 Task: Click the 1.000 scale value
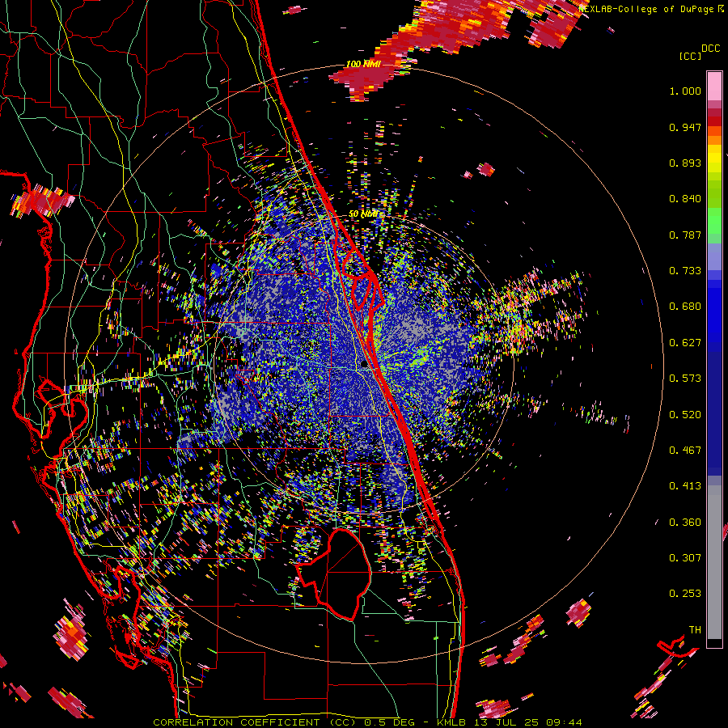(685, 91)
